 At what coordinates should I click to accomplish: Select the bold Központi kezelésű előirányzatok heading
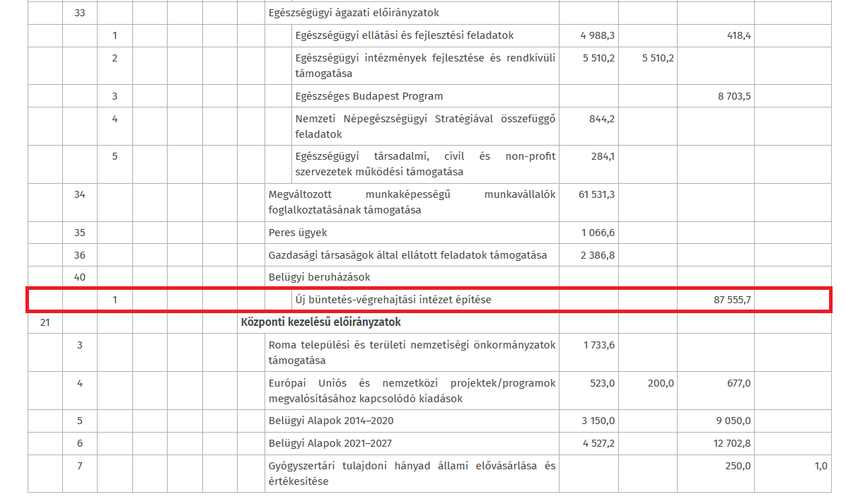click(x=320, y=322)
